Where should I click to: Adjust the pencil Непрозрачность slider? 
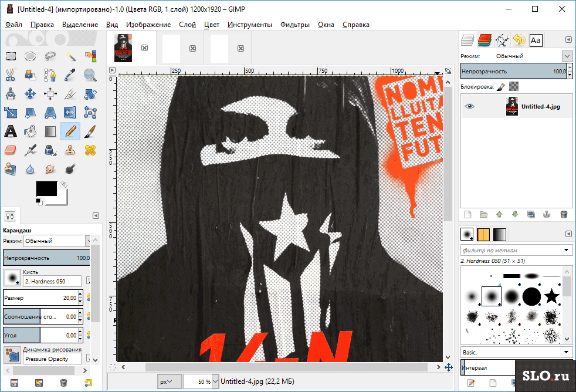47,258
